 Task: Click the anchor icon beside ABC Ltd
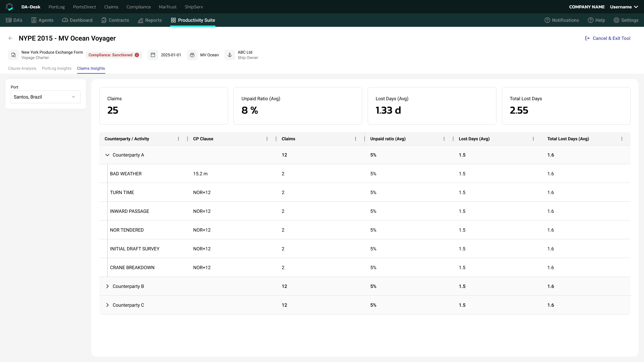click(x=230, y=55)
